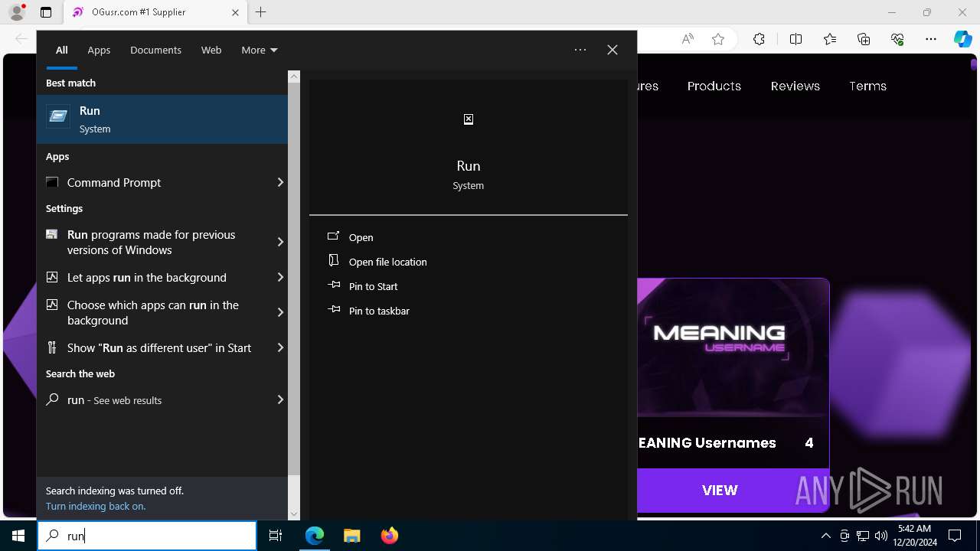Click the broken image icon above Run
Image resolution: width=980 pixels, height=551 pixels.
point(469,119)
